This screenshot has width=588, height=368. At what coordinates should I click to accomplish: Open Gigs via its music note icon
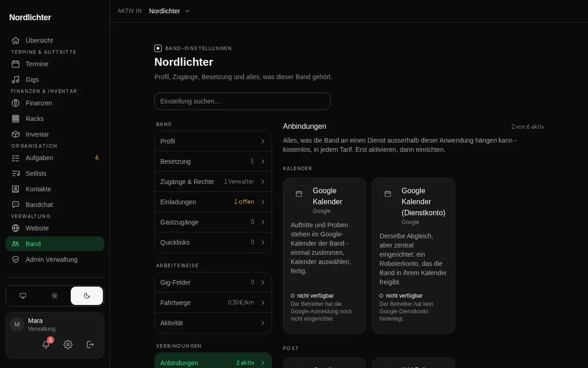click(16, 80)
